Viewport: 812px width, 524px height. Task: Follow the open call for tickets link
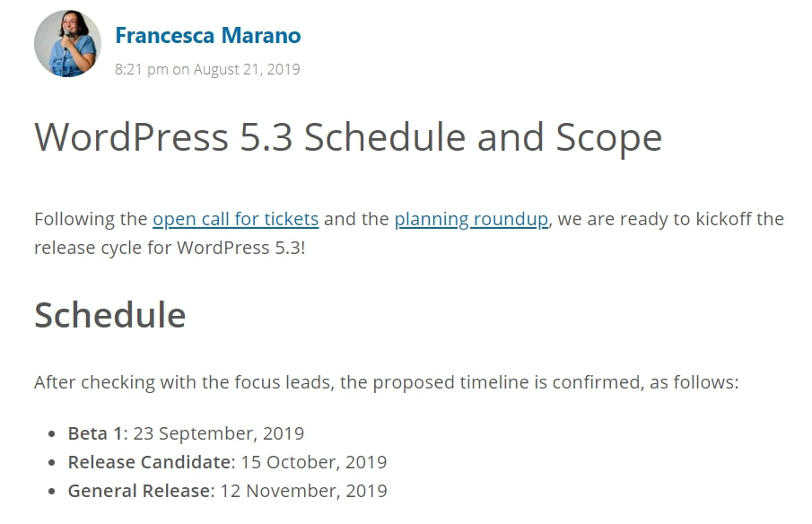pos(236,219)
